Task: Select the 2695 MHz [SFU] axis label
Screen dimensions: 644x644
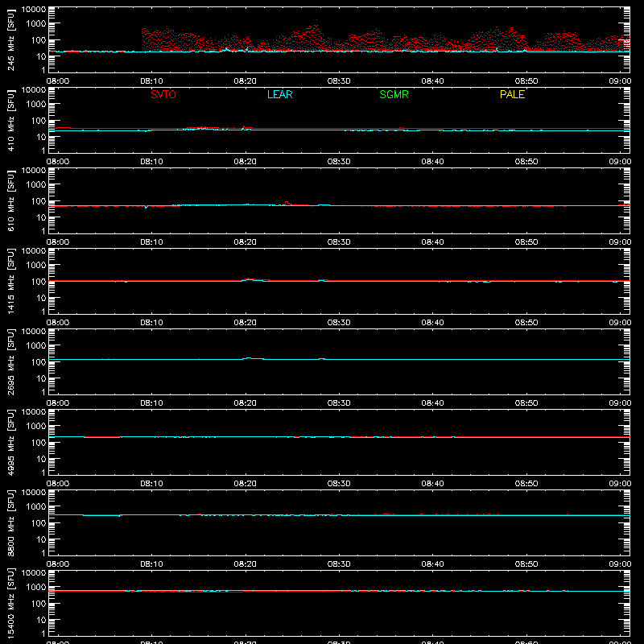Action: pos(10,361)
